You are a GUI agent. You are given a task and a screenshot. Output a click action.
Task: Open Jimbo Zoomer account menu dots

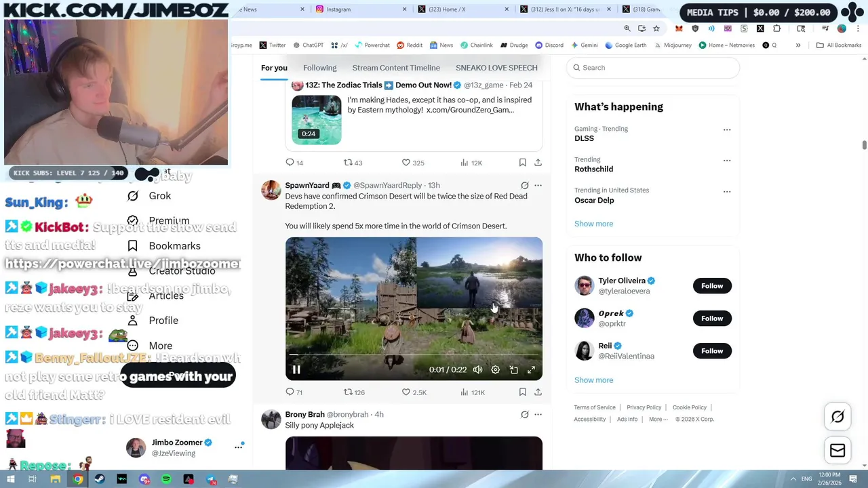pos(239,447)
